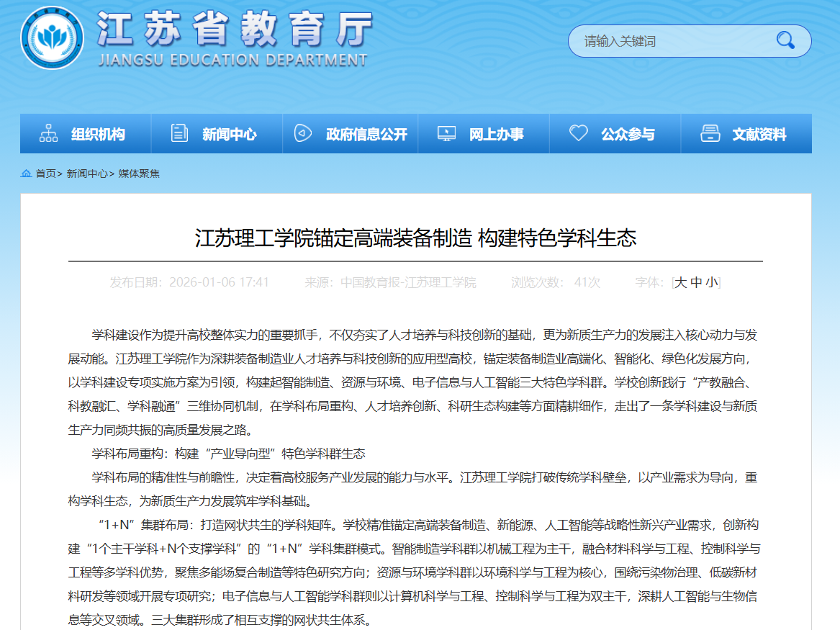Click the 政府信息公开 circular icon
This screenshot has height=630, width=840.
click(303, 133)
